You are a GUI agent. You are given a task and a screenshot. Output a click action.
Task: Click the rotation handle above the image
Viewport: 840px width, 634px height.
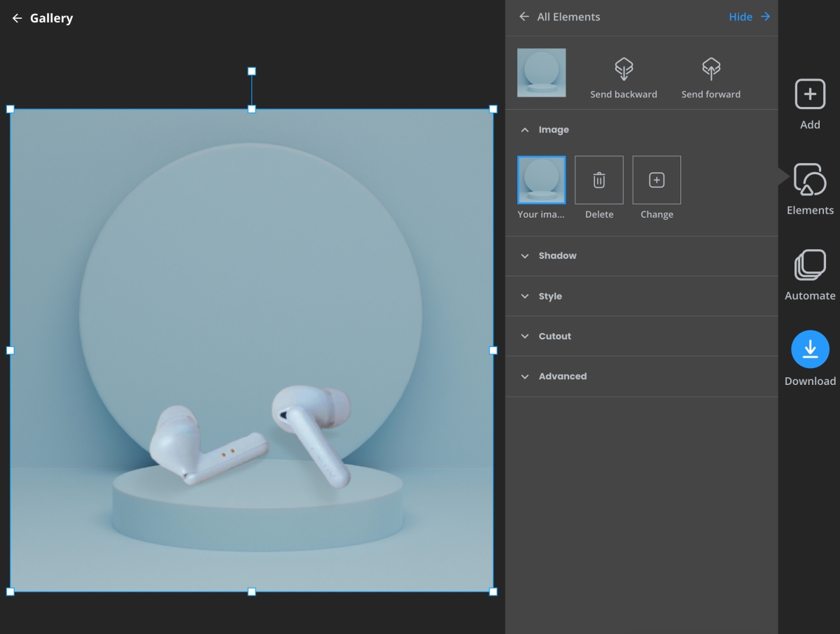252,71
